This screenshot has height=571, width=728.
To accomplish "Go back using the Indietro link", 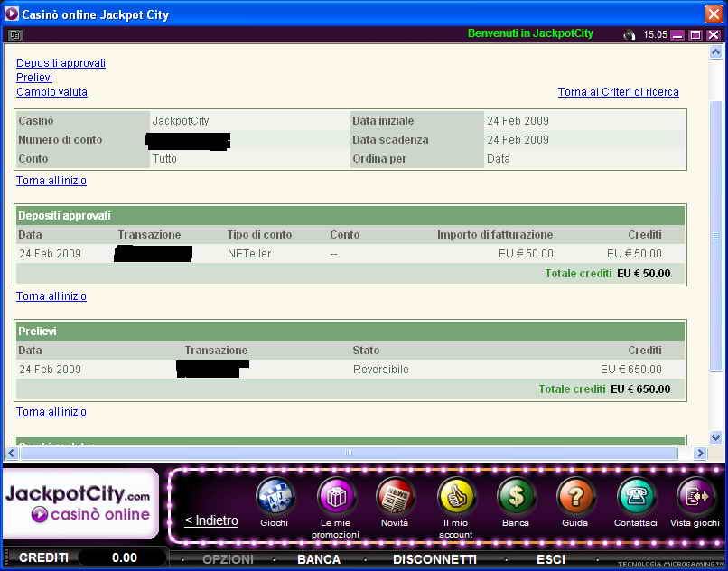I will click(x=211, y=520).
